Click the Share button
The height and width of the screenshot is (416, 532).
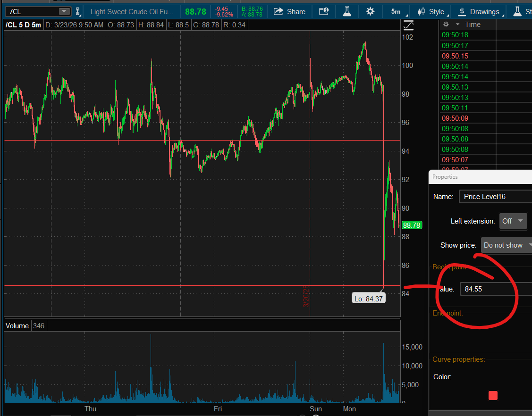pos(289,11)
